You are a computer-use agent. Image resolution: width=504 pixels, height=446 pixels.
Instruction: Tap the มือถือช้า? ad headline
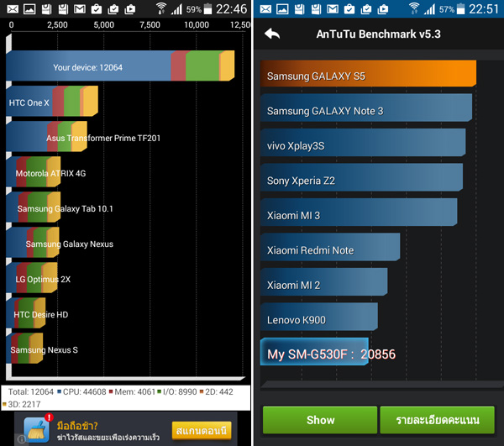point(77,426)
